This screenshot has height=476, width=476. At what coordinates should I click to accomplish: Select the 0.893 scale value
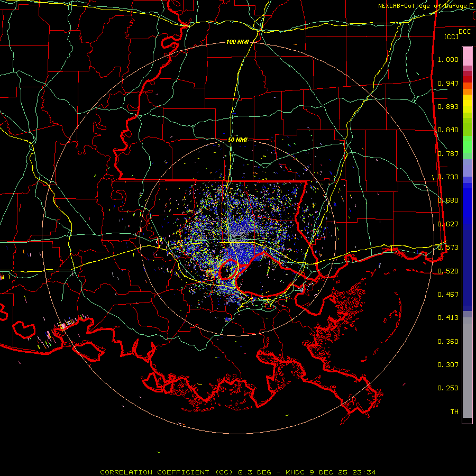(x=448, y=106)
